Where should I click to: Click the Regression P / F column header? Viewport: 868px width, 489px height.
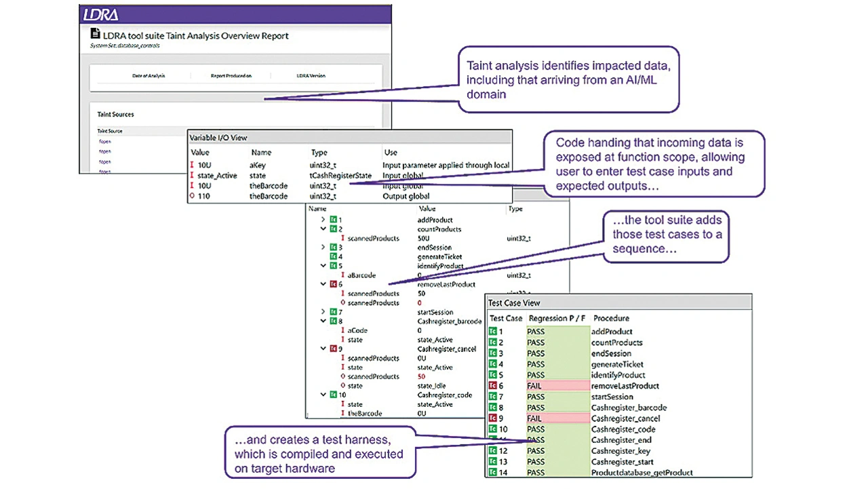(556, 318)
